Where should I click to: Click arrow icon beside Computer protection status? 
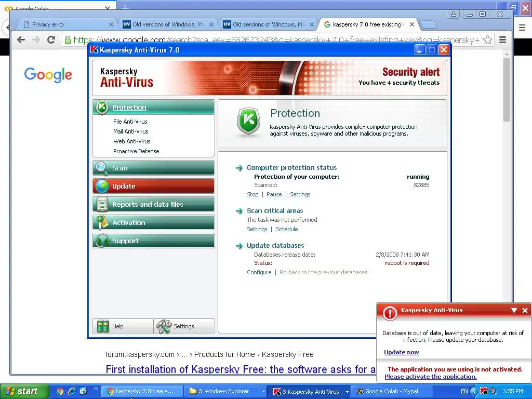pyautogui.click(x=239, y=168)
